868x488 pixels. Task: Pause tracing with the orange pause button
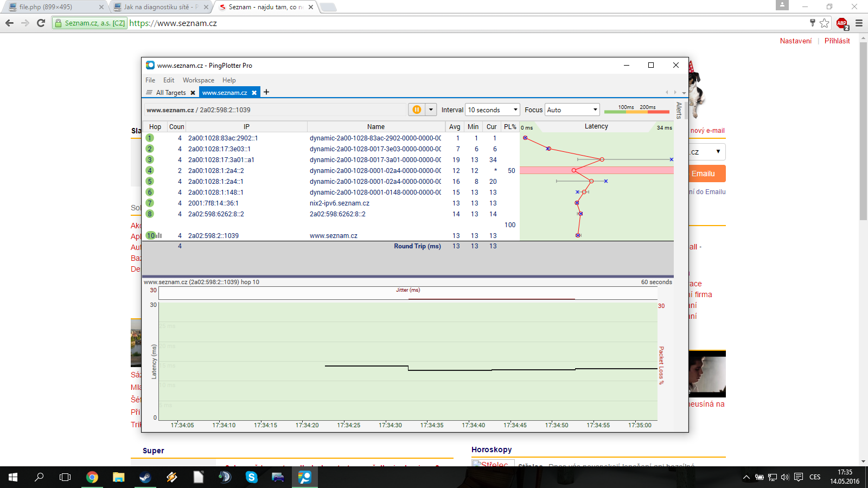pos(417,110)
